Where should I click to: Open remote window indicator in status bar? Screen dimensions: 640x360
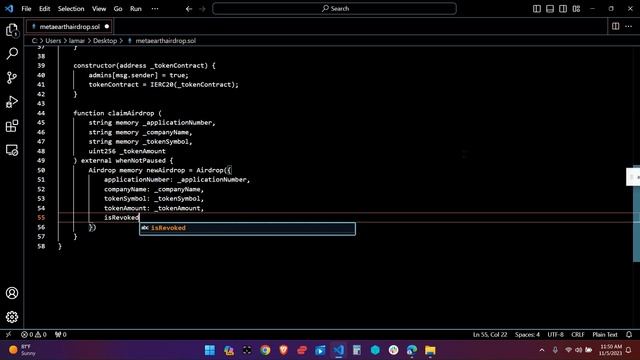pos(8,335)
